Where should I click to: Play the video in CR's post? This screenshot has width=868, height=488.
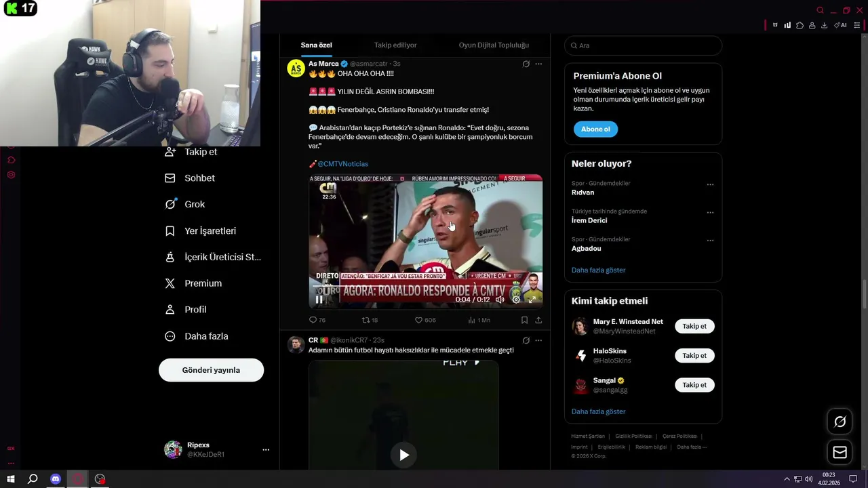coord(403,455)
